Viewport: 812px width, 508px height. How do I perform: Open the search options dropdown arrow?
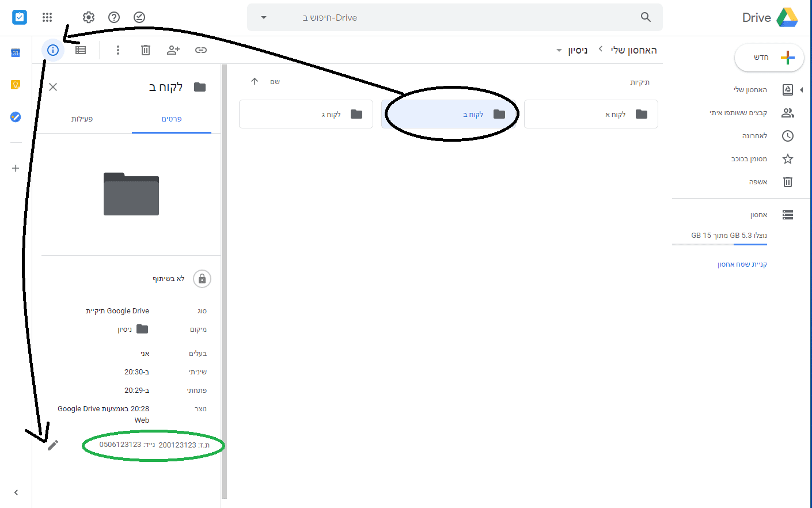point(264,17)
